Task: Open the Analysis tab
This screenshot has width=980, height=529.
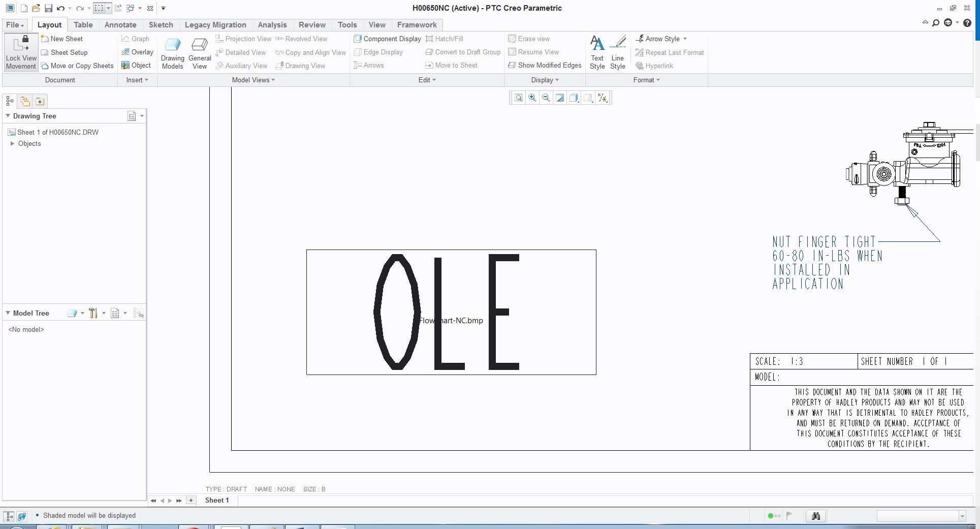Action: click(x=272, y=24)
